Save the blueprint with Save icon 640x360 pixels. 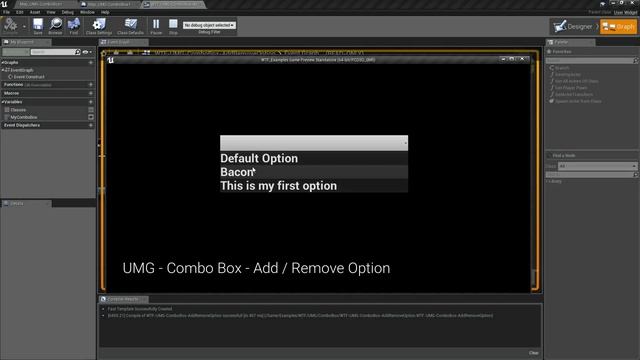click(x=38, y=26)
